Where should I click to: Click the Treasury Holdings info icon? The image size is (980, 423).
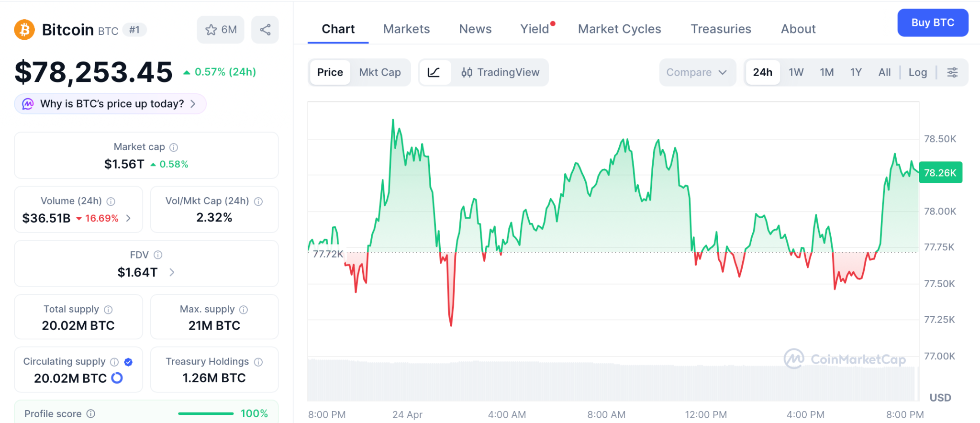258,362
